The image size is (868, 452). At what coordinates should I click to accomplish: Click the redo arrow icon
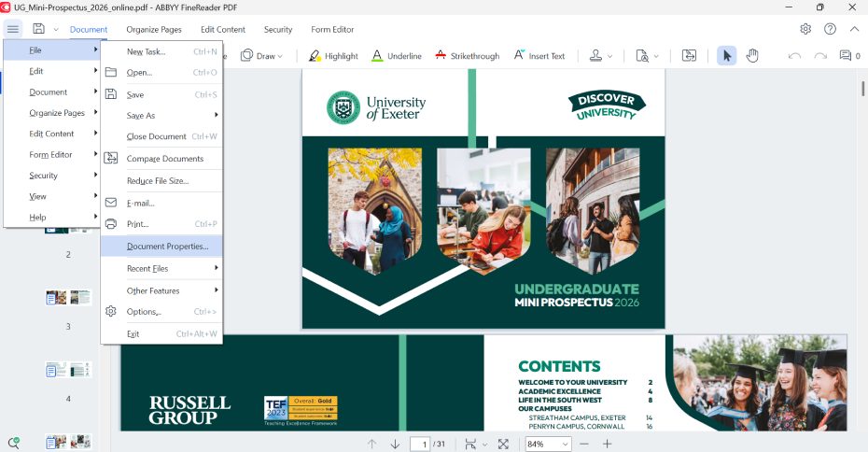tap(820, 56)
